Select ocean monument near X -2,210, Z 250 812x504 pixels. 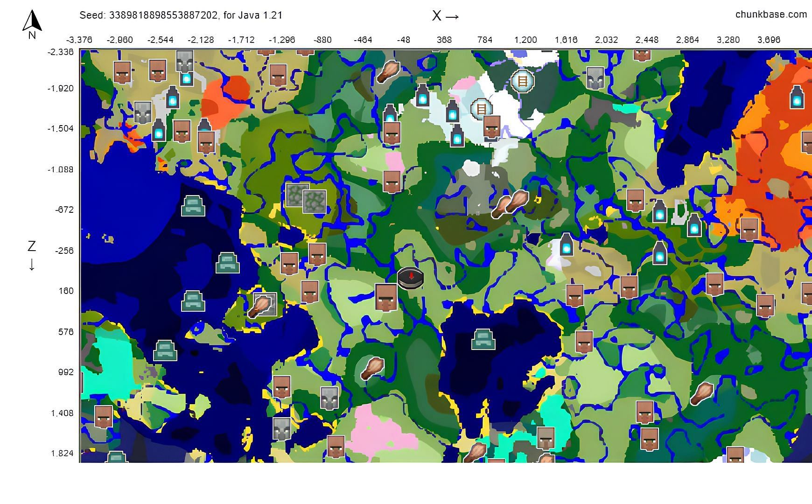tap(193, 301)
